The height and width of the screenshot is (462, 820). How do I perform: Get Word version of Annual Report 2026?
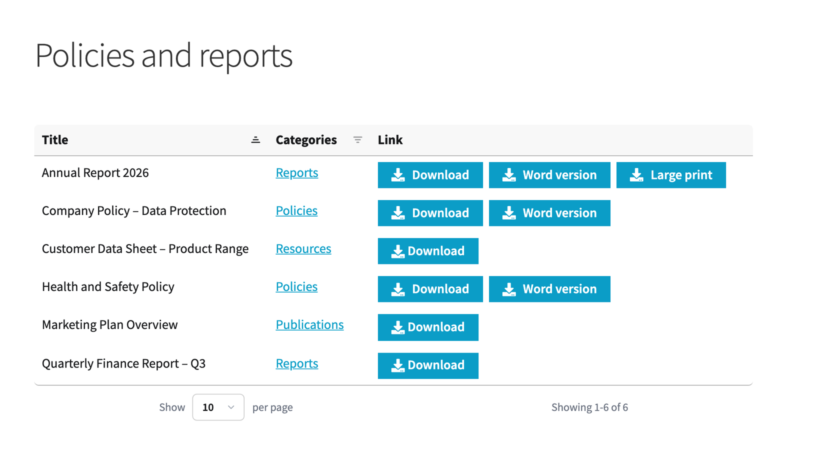pos(550,175)
